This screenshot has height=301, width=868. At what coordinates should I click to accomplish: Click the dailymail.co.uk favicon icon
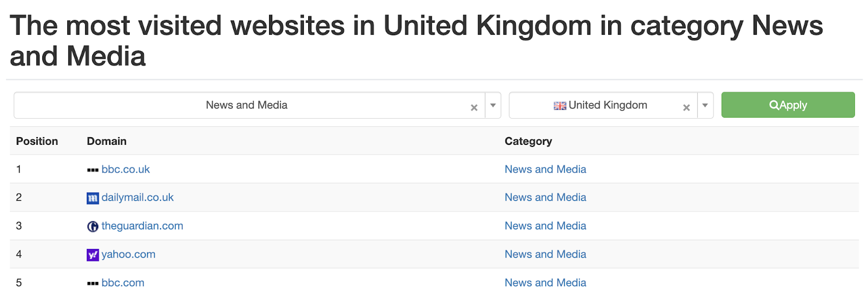click(x=93, y=198)
